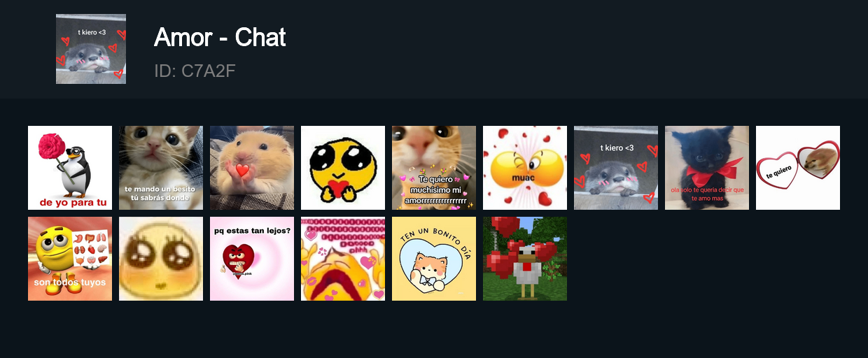The height and width of the screenshot is (358, 868).
Task: Select the 'son todos tuyos' emoji sticker
Action: point(70,259)
